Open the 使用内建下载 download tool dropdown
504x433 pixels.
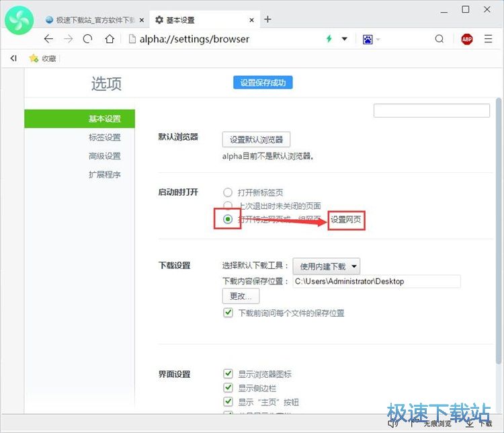pyautogui.click(x=326, y=266)
